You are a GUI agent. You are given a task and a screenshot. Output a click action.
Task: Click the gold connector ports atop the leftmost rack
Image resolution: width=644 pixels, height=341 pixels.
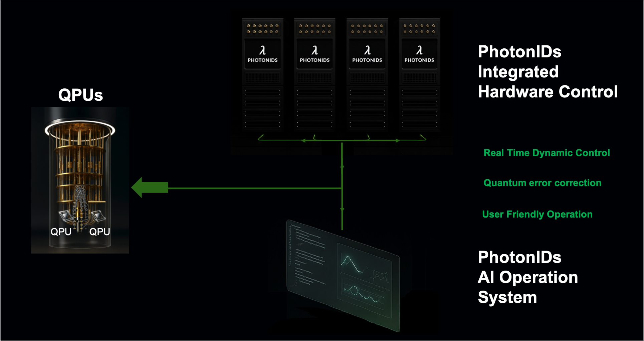pyautogui.click(x=262, y=29)
